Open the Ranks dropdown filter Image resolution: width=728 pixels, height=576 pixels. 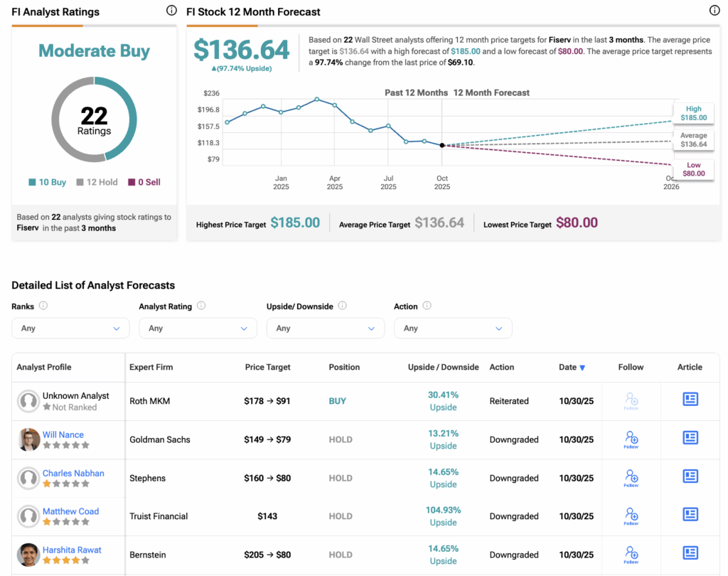pos(70,329)
